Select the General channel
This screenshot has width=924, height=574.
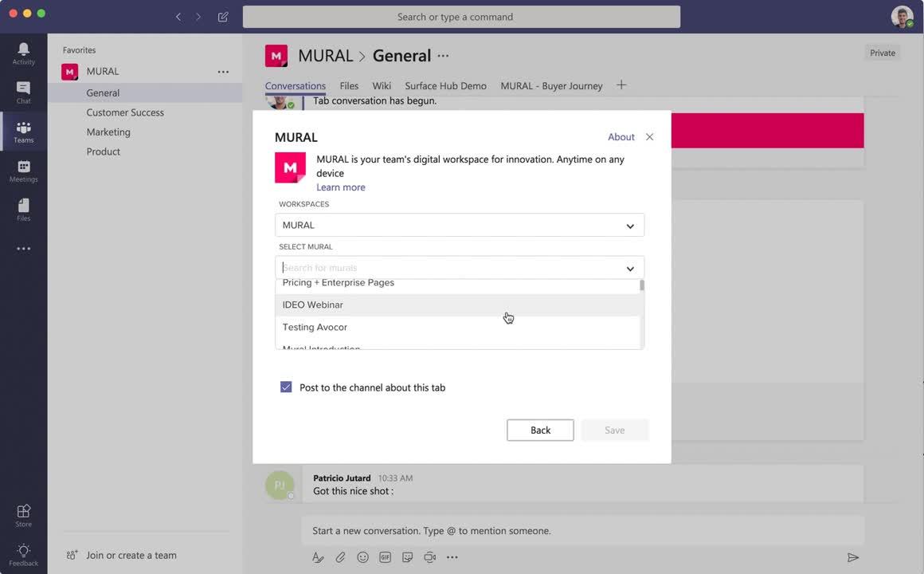pos(145,93)
